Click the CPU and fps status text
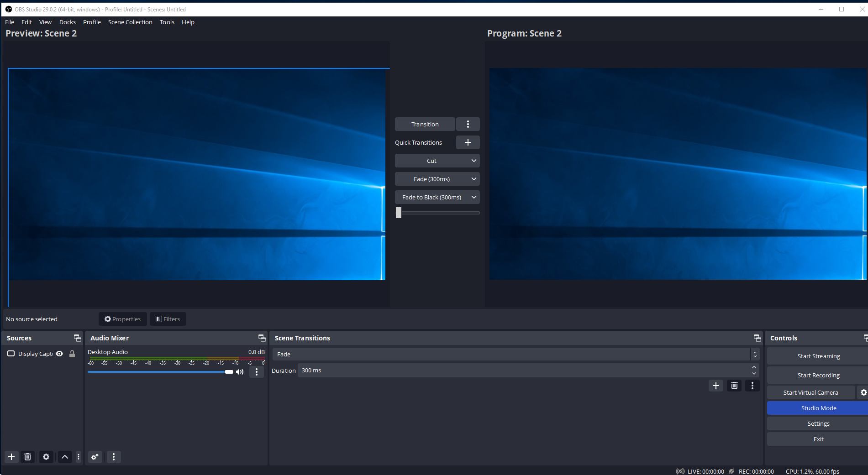This screenshot has width=868, height=475. pyautogui.click(x=812, y=471)
